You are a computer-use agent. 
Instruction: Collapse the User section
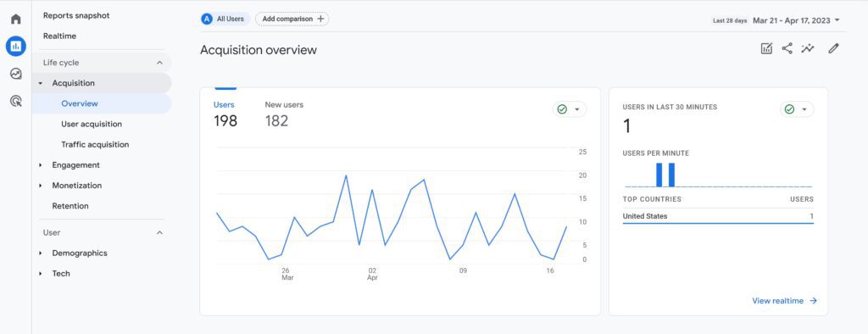pyautogui.click(x=159, y=232)
